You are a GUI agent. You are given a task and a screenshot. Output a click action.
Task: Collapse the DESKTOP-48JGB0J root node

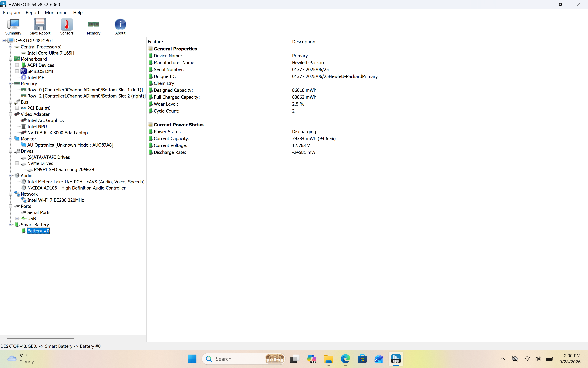[4, 41]
